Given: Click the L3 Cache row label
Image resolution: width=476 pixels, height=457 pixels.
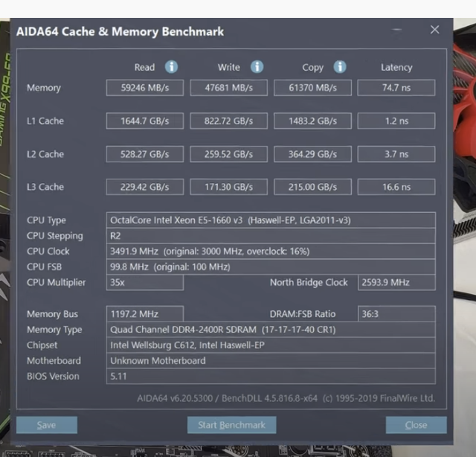Looking at the screenshot, I should tap(45, 187).
